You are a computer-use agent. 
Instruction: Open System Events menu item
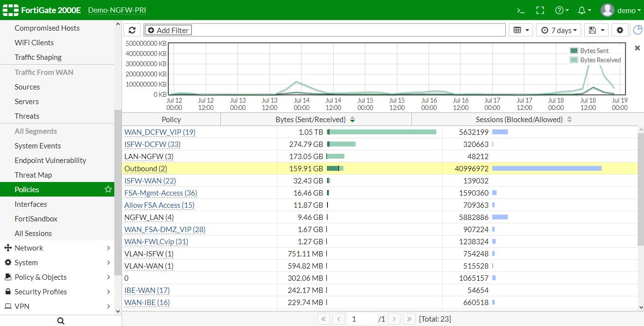pos(38,145)
